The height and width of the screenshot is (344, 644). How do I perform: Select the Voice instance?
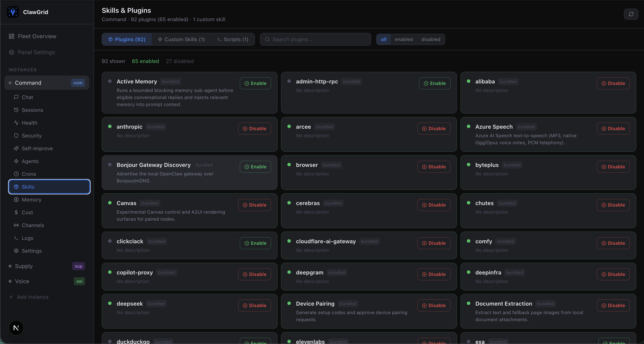(x=47, y=281)
